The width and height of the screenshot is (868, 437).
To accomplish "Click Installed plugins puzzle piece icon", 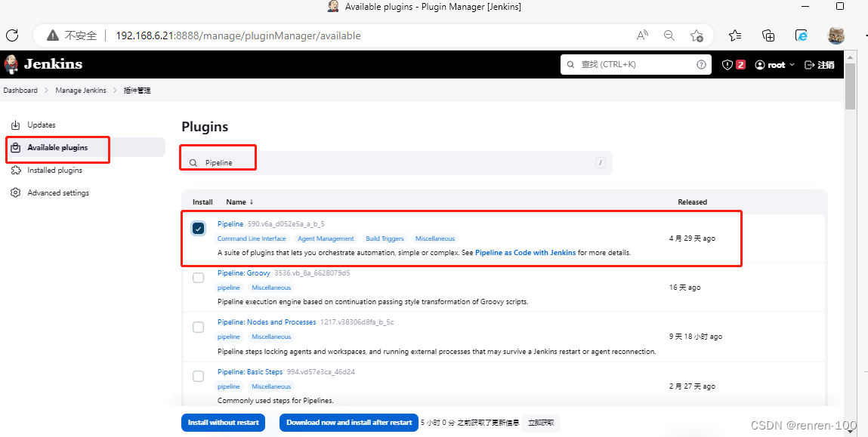I will 16,171.
